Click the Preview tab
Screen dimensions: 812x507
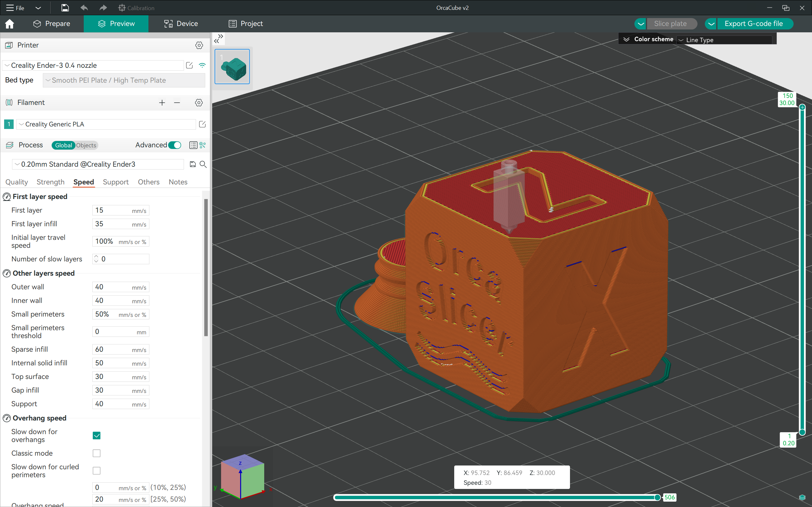tap(117, 23)
